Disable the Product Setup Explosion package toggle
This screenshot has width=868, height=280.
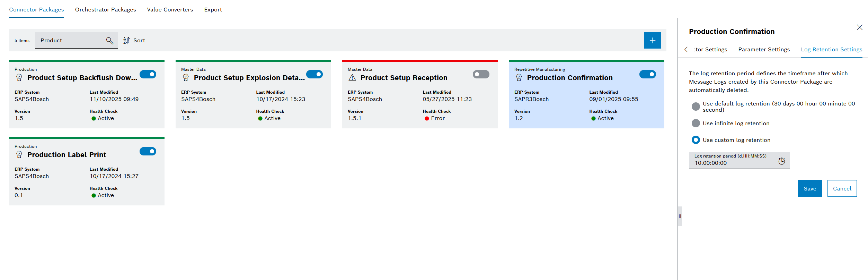click(315, 74)
